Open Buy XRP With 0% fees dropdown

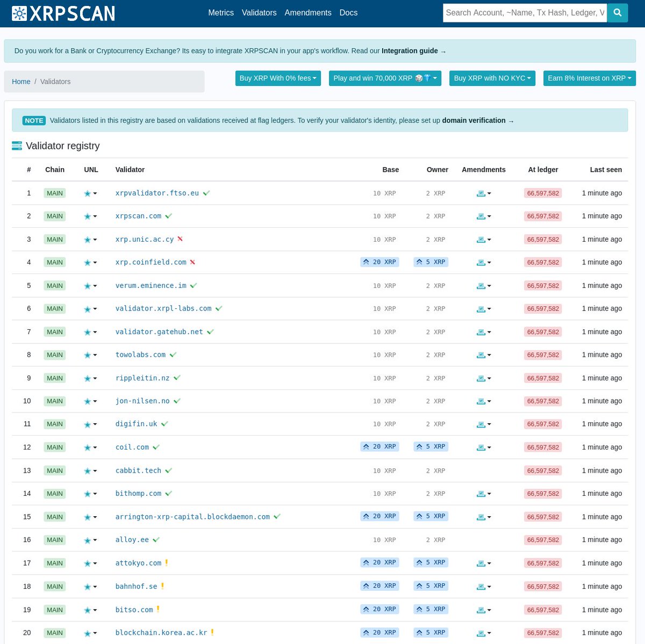click(278, 78)
